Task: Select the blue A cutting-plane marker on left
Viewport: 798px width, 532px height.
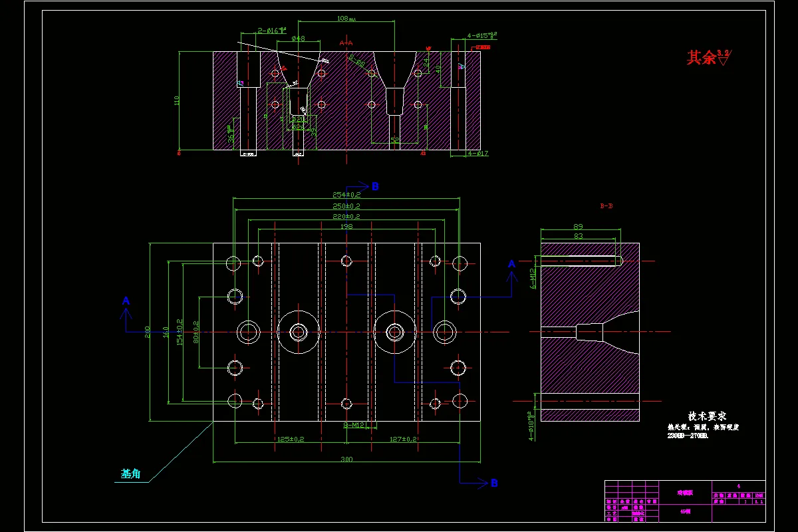Action: [126, 301]
